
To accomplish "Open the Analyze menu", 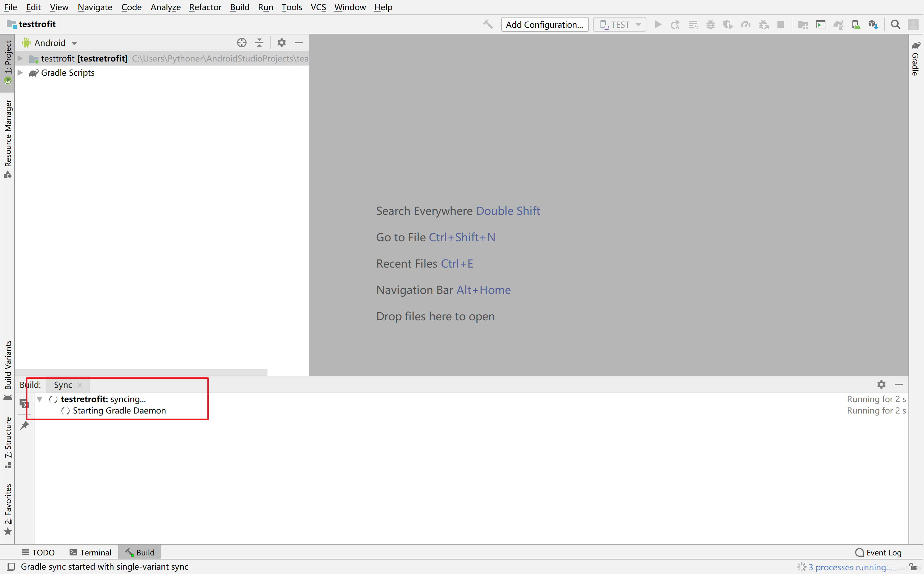I will pos(165,7).
